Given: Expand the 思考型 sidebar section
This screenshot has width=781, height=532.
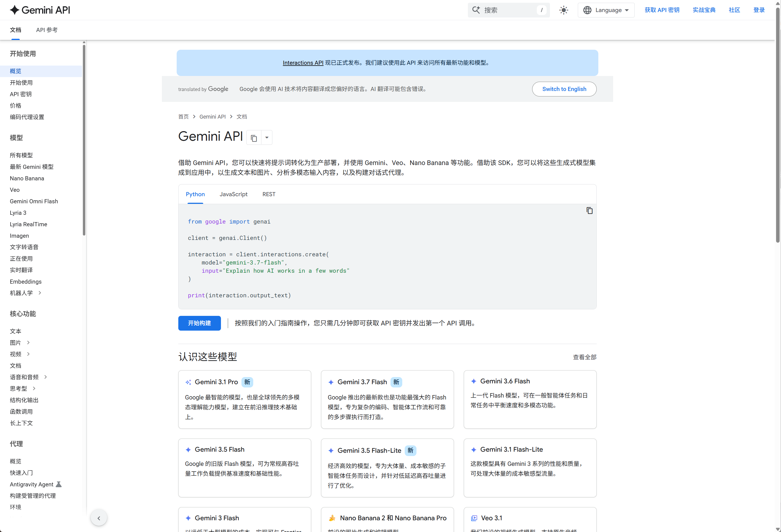Looking at the screenshot, I should pyautogui.click(x=34, y=389).
